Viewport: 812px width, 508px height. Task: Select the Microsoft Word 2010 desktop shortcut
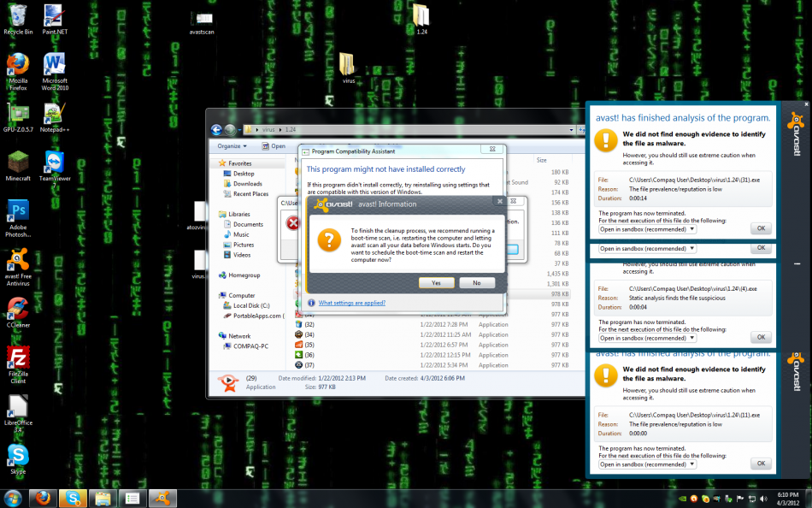click(55, 72)
